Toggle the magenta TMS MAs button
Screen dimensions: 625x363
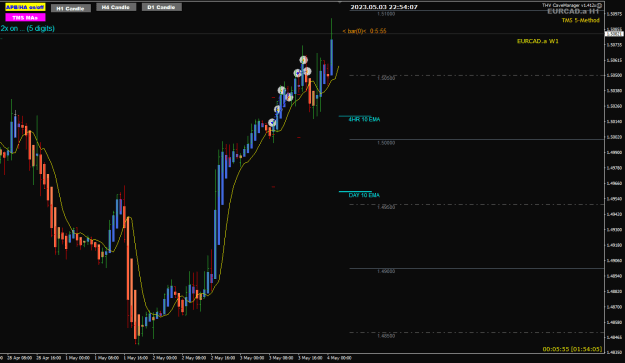[x=25, y=18]
